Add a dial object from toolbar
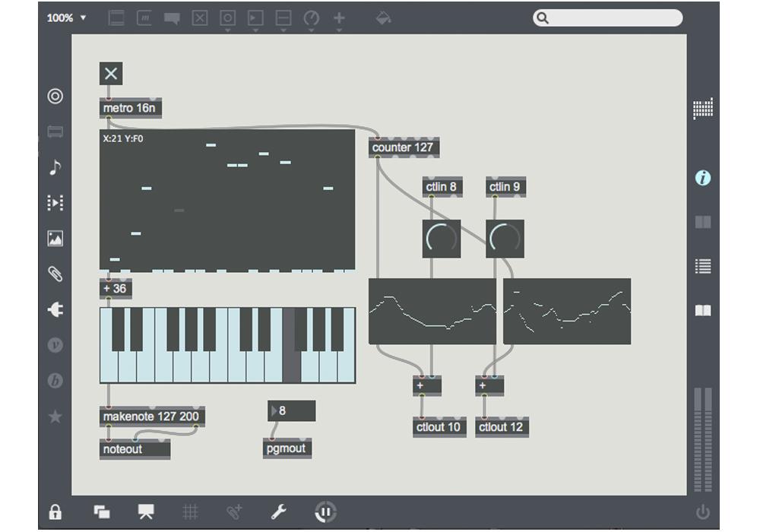This screenshot has width=760, height=532. coord(311,18)
